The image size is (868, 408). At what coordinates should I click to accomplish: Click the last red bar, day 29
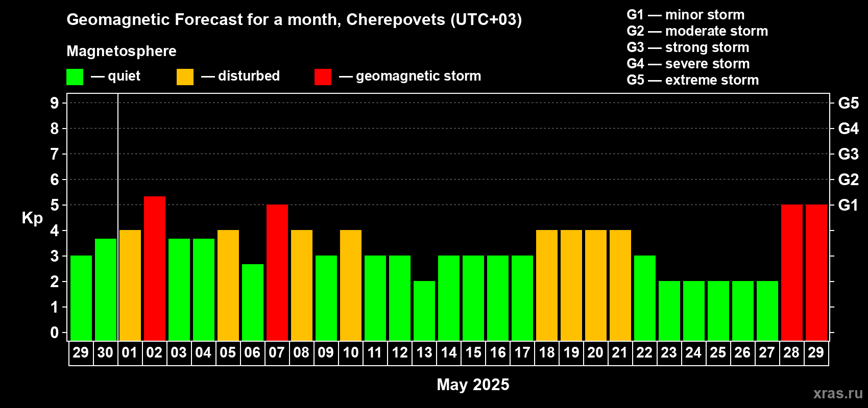click(x=816, y=273)
